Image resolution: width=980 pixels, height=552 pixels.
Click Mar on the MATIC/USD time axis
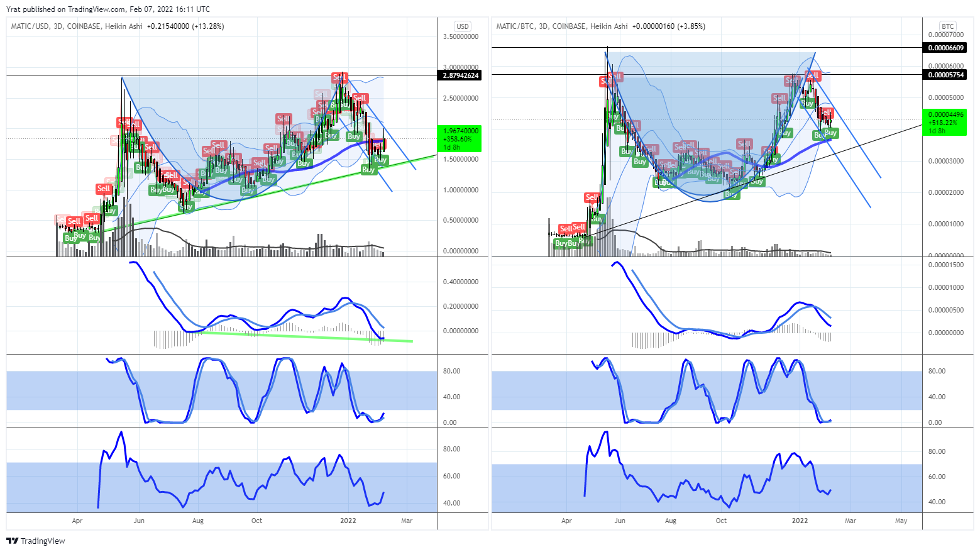[407, 521]
